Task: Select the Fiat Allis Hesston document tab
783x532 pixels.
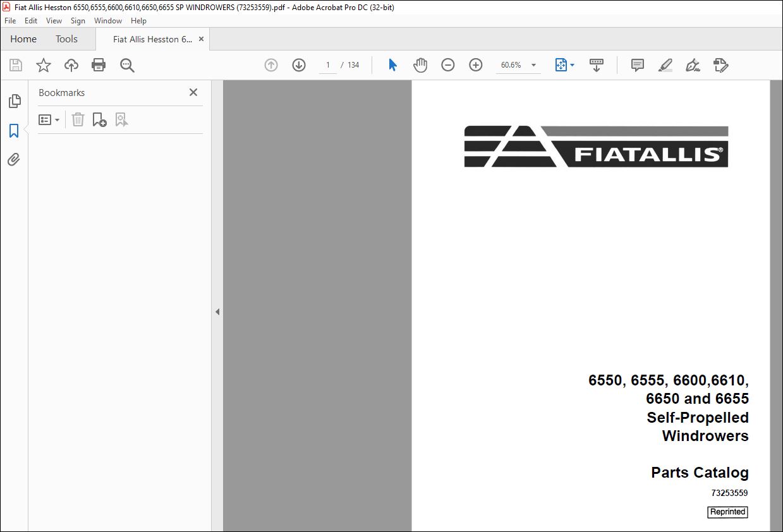Action: [152, 39]
